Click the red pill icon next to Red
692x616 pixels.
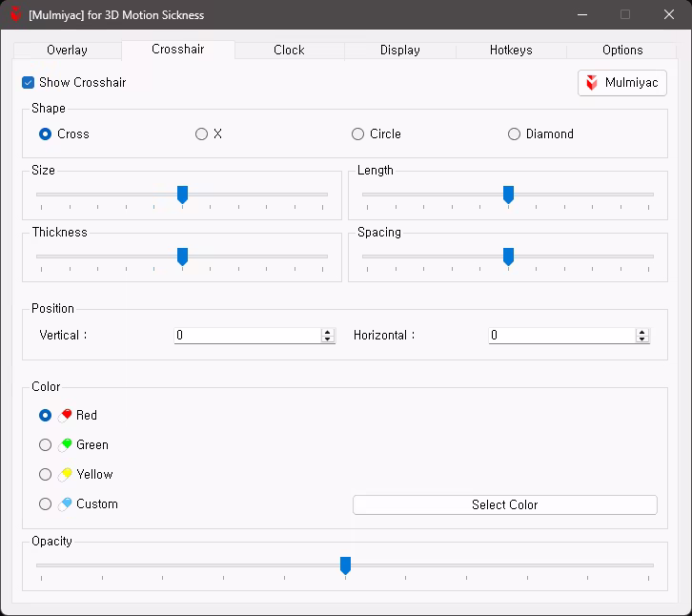(x=65, y=416)
